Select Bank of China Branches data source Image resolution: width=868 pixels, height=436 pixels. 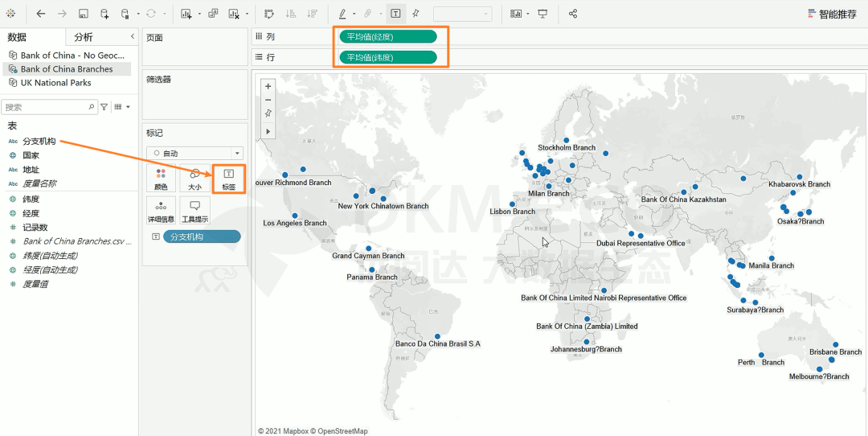[67, 69]
